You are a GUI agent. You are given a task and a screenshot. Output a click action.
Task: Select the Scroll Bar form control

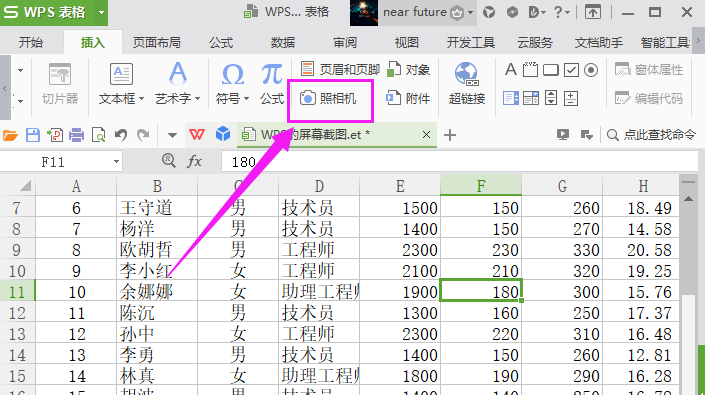pos(551,98)
